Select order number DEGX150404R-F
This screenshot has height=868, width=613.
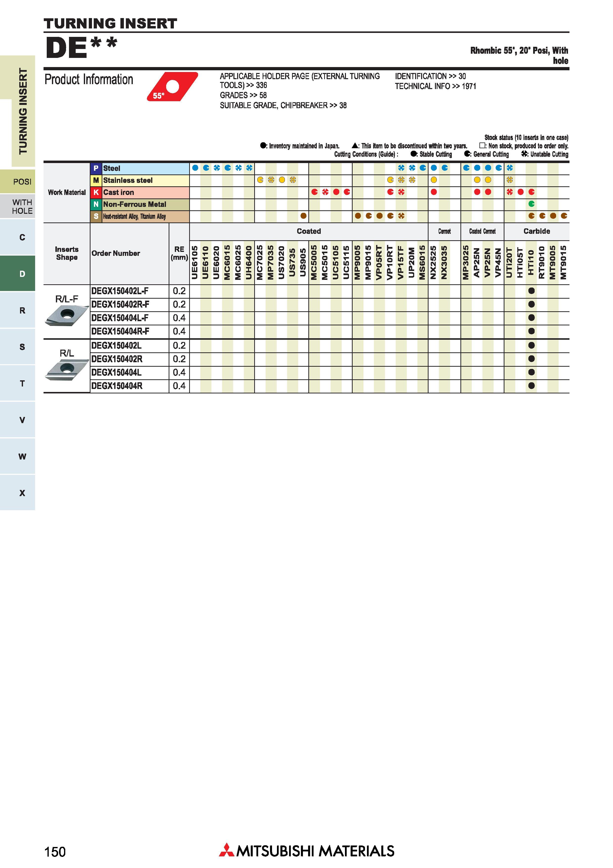pos(120,332)
